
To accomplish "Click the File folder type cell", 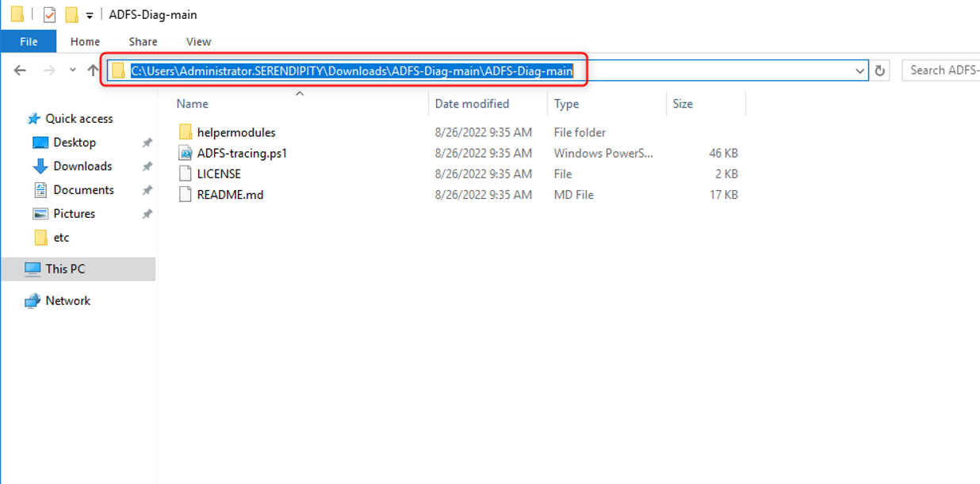I will [x=580, y=132].
